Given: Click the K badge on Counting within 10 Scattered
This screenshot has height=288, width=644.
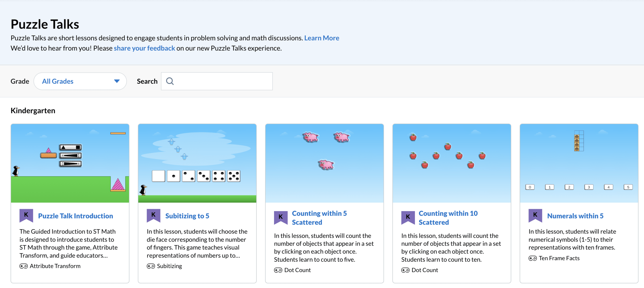Looking at the screenshot, I should coord(408,217).
